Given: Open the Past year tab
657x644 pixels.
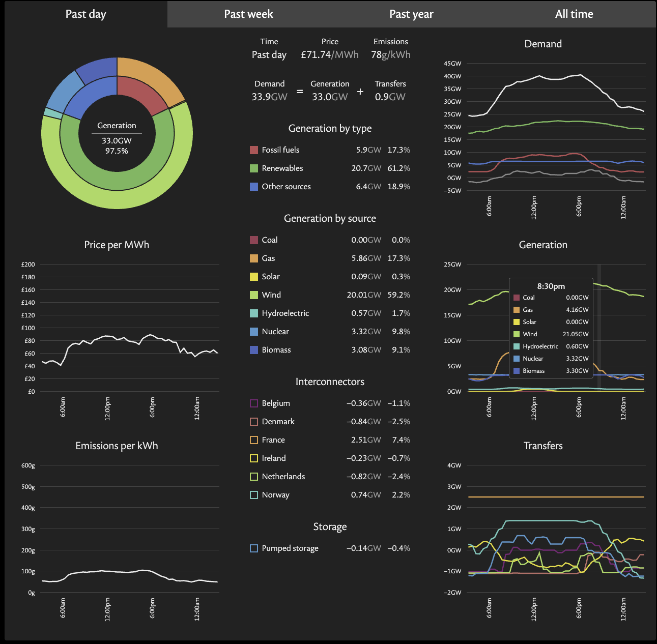Looking at the screenshot, I should (411, 14).
